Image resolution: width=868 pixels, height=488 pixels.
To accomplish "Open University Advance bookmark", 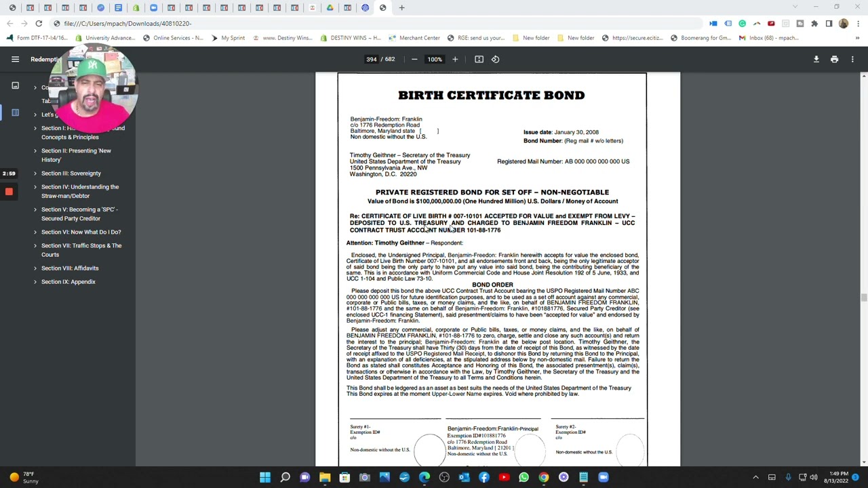I will (105, 38).
